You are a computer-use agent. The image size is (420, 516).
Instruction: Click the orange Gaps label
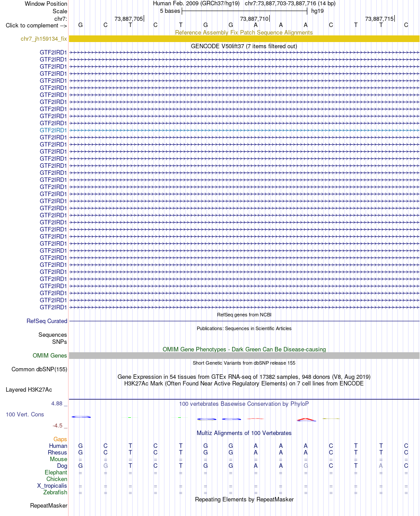60,439
